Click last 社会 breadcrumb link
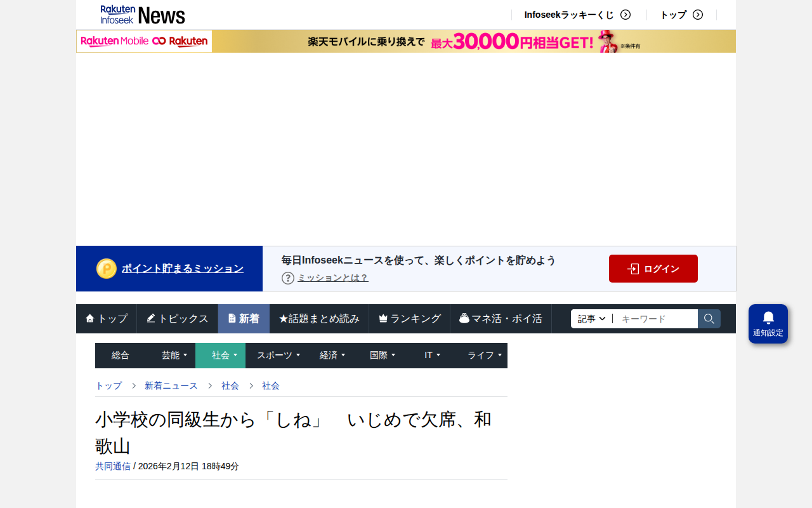Image resolution: width=812 pixels, height=508 pixels. click(271, 385)
